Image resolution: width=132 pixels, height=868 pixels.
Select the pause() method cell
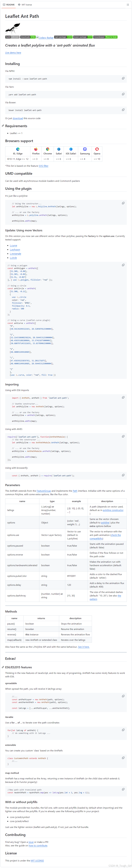pyautogui.click(x=14, y=623)
